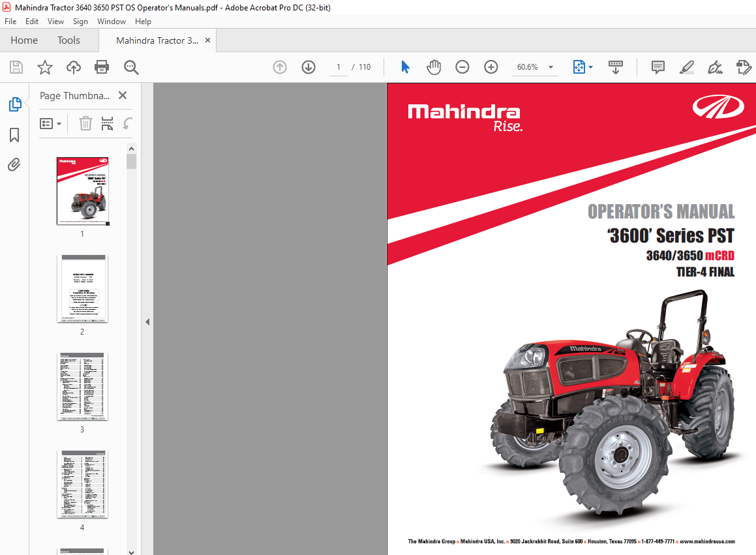The image size is (756, 555).
Task: Select the Highlight text pen tool
Action: click(687, 67)
